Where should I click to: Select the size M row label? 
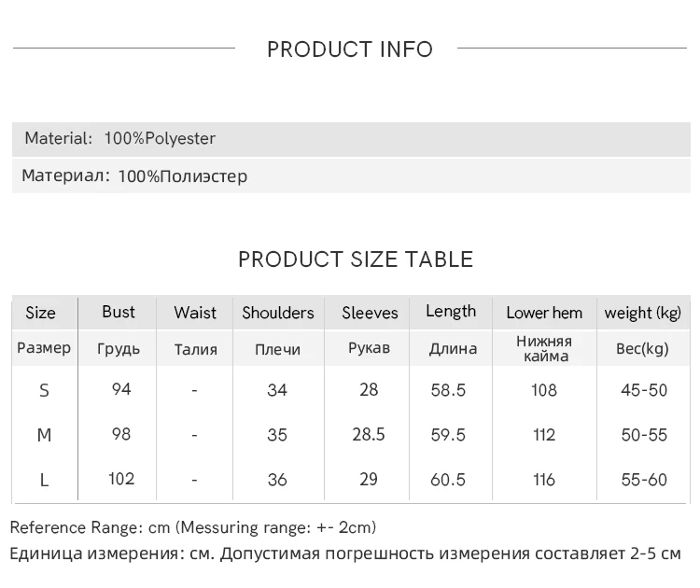coord(44,435)
